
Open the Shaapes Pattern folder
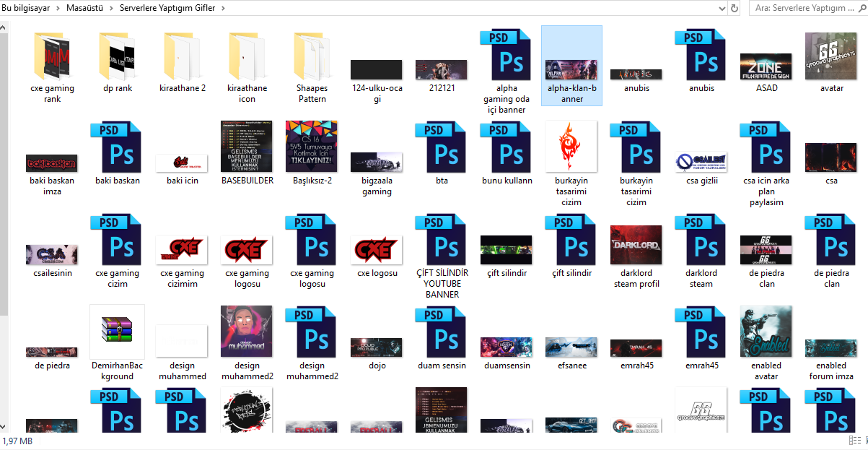(x=312, y=56)
